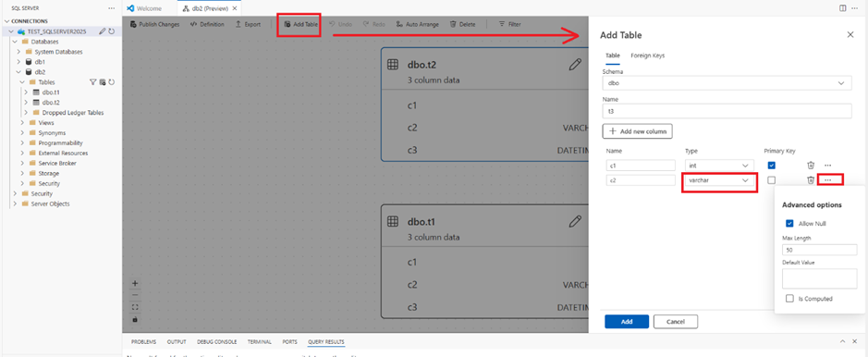Click Add new column button
Viewport: 868px width, 357px height.
tap(637, 131)
